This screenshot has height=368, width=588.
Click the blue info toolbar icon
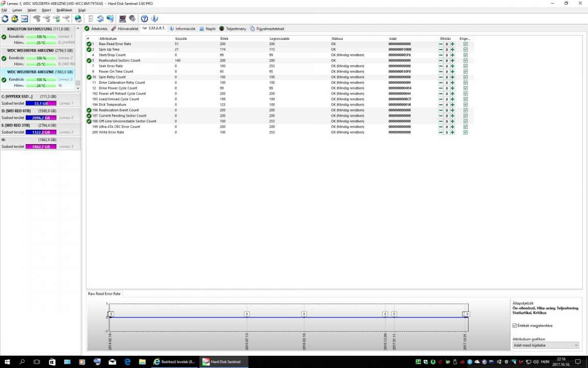[x=154, y=18]
